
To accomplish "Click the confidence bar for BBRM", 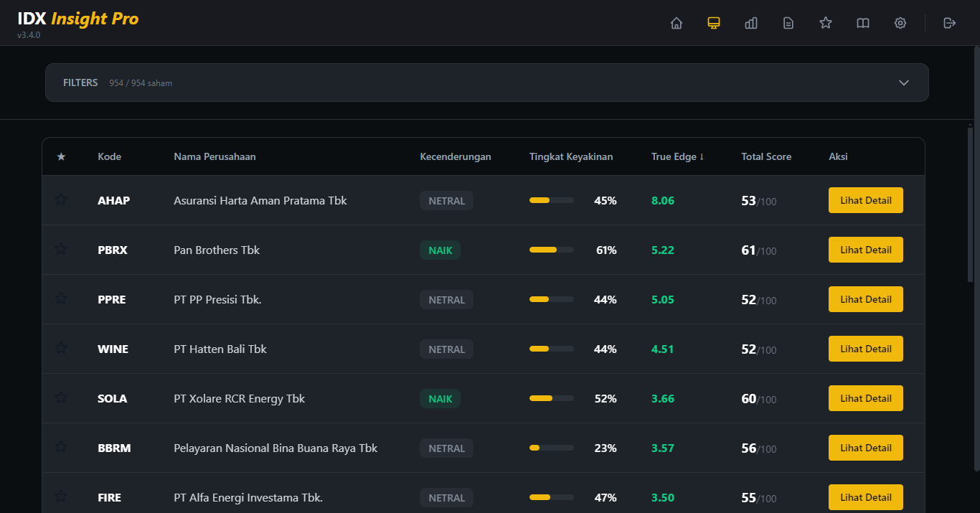I will (x=551, y=448).
